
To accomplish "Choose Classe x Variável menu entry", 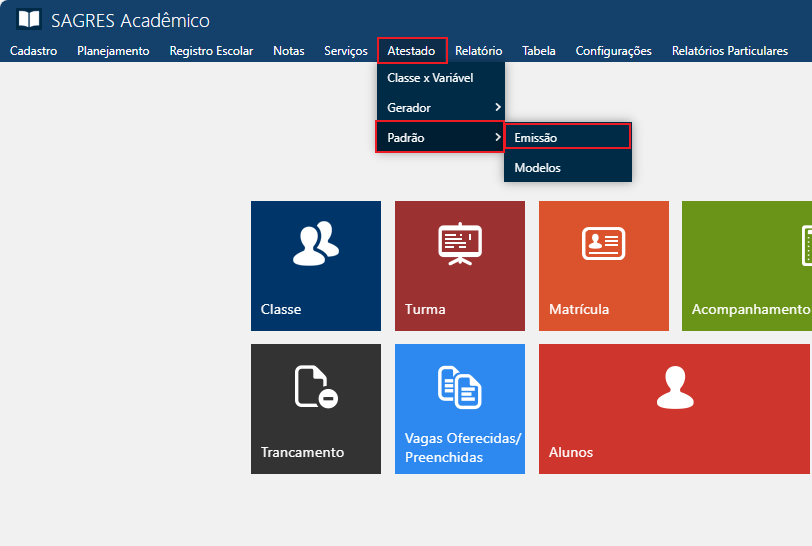I will click(x=430, y=77).
